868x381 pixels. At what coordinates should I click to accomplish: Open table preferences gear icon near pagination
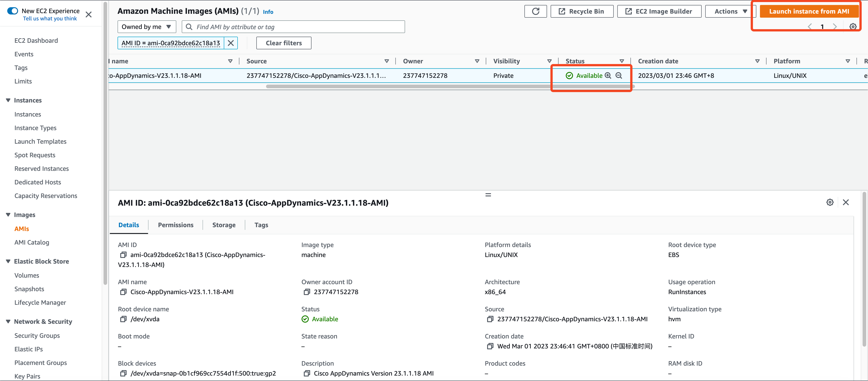point(852,27)
